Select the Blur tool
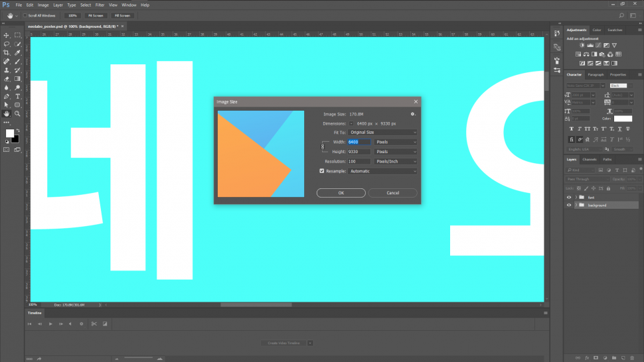This screenshot has width=644, height=362. pos(6,88)
